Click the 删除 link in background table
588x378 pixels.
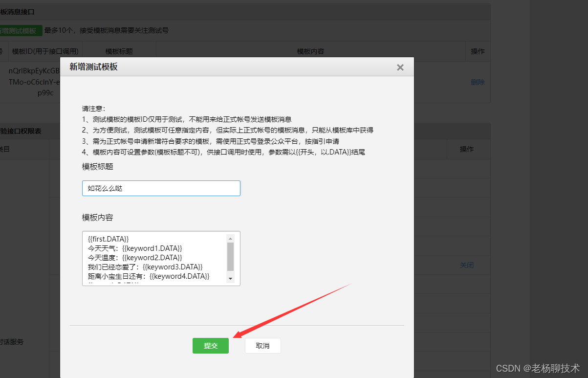click(478, 82)
